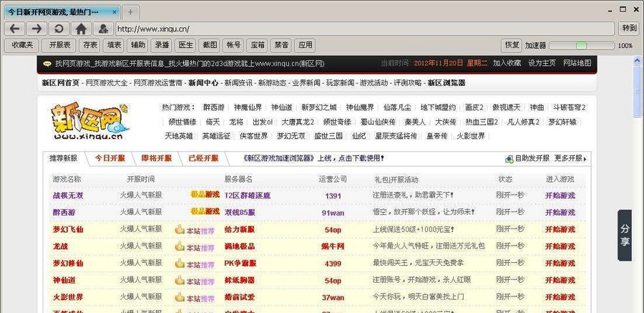This screenshot has height=313, width=644.
Task: Select the 已经开服 tab
Action: coord(203,158)
